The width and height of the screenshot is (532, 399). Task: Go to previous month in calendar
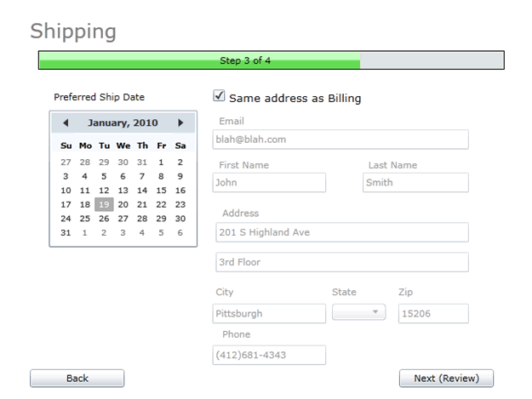66,123
